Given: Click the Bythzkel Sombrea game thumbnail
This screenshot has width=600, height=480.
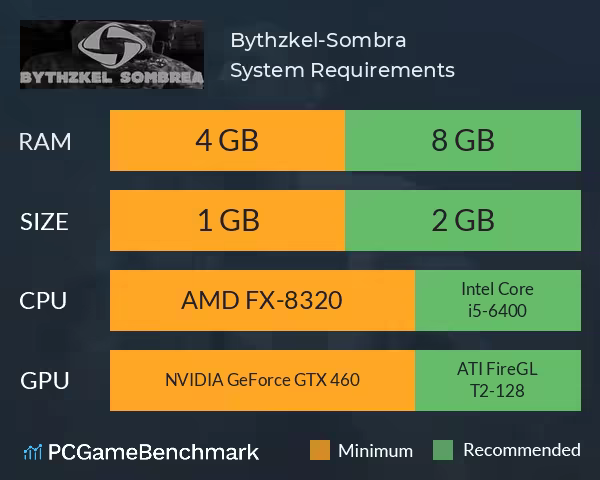Looking at the screenshot, I should (x=111, y=54).
